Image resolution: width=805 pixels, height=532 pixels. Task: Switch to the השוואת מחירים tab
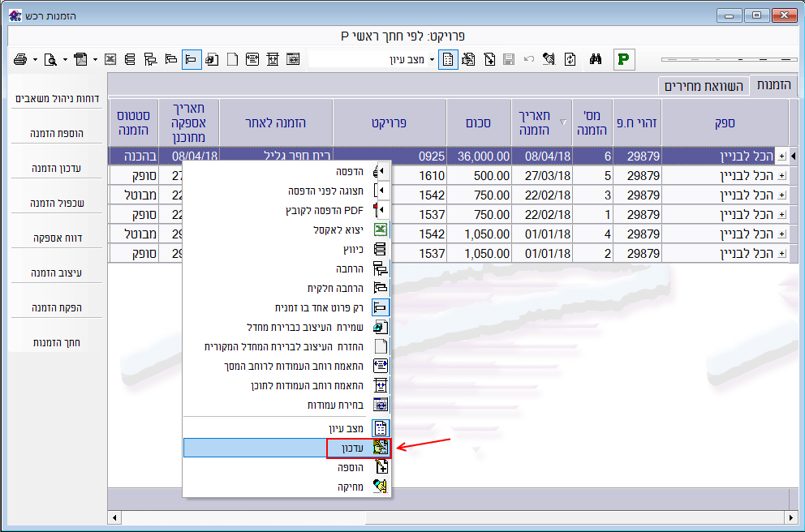pyautogui.click(x=702, y=86)
